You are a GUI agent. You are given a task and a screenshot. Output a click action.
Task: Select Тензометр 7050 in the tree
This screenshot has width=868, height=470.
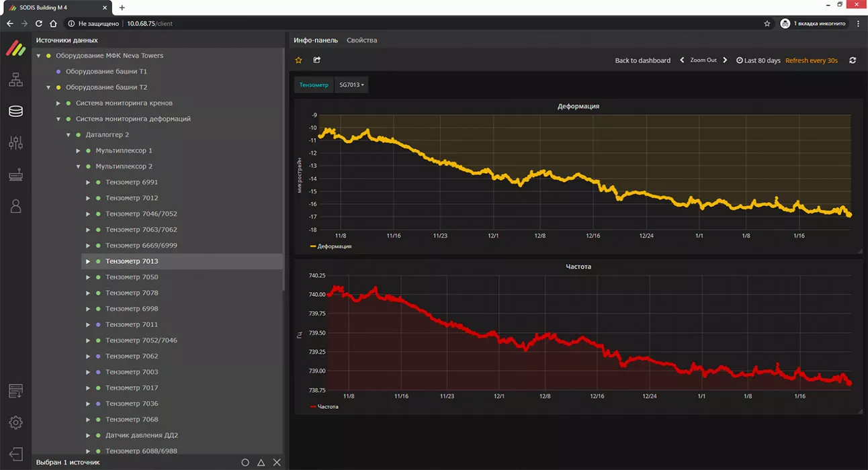pyautogui.click(x=132, y=277)
